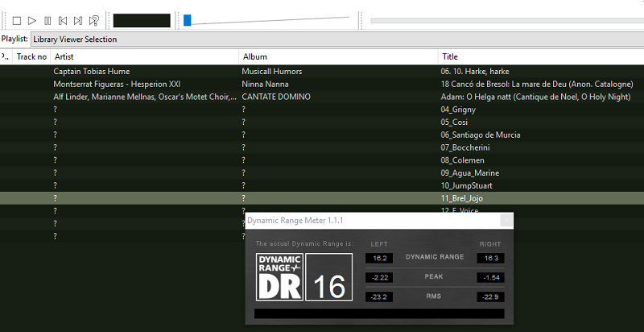Select track '10_JumpStuart'
This screenshot has width=644, height=332.
point(466,185)
